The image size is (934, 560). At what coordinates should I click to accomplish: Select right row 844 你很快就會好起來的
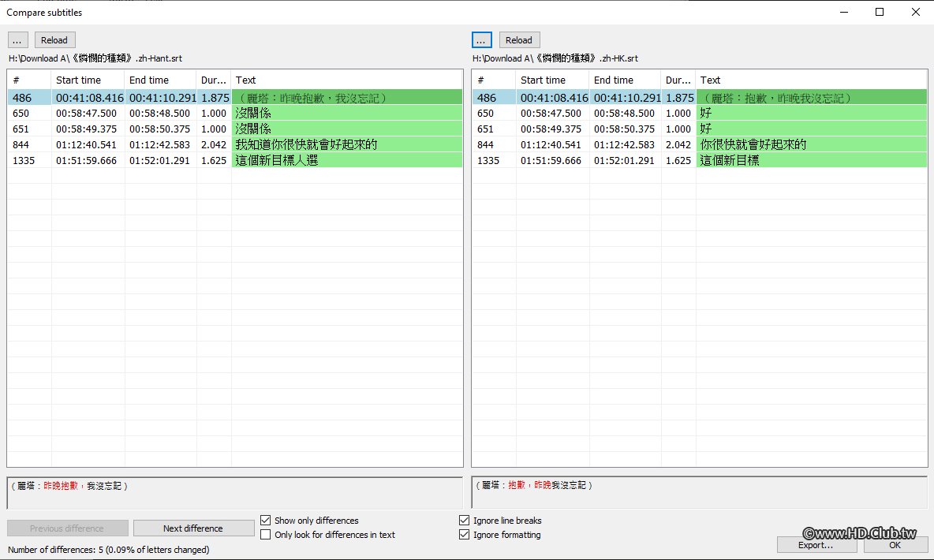click(699, 145)
